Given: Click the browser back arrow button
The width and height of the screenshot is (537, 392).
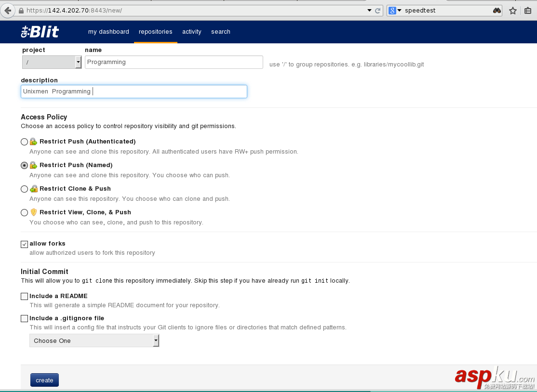Looking at the screenshot, I should (x=8, y=10).
